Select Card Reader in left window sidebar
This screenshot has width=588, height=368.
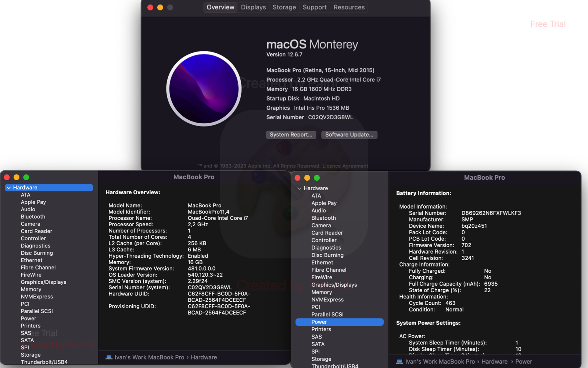[x=36, y=231]
